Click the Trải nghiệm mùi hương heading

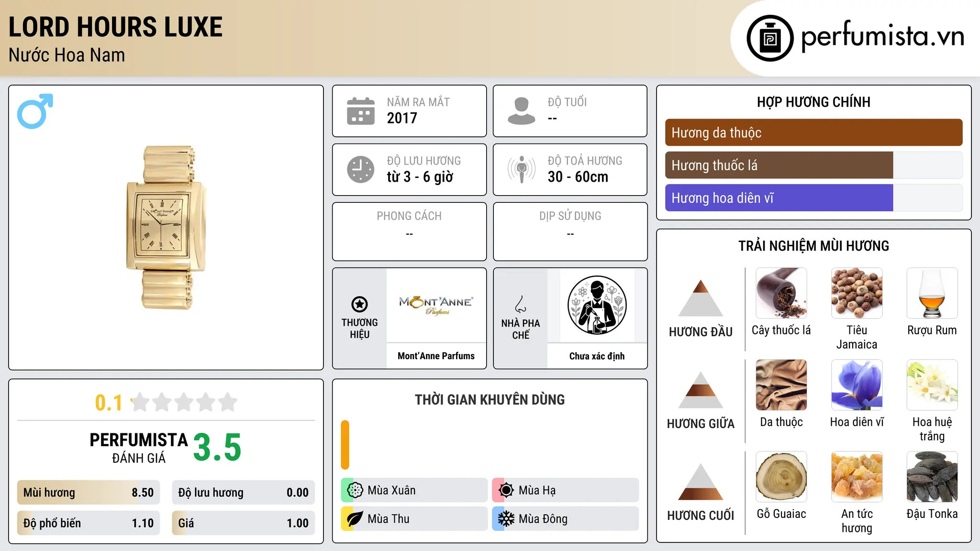(813, 246)
